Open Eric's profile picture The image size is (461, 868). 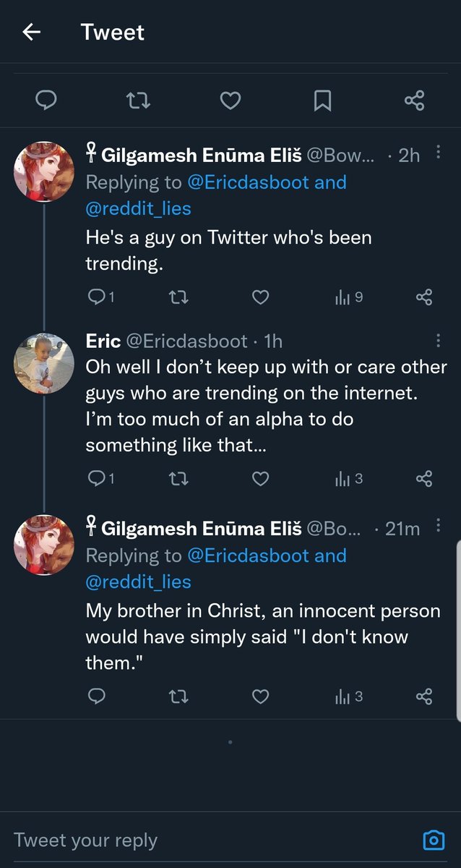[x=44, y=363]
